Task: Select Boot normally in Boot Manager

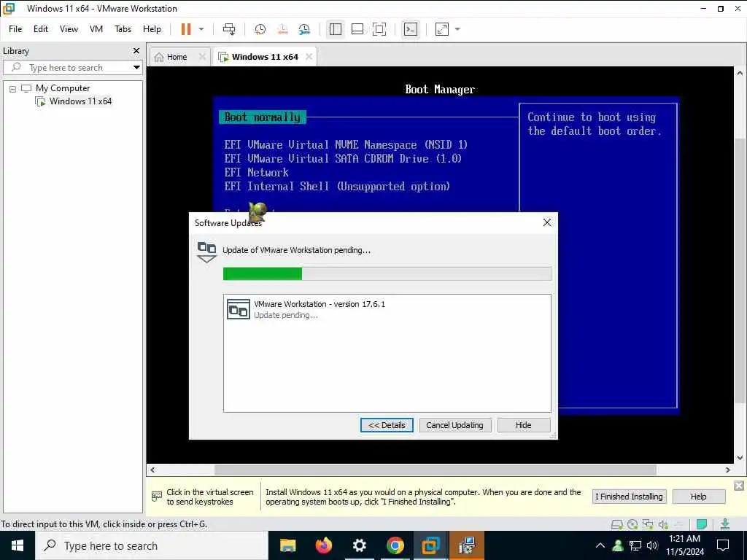Action: pos(262,117)
